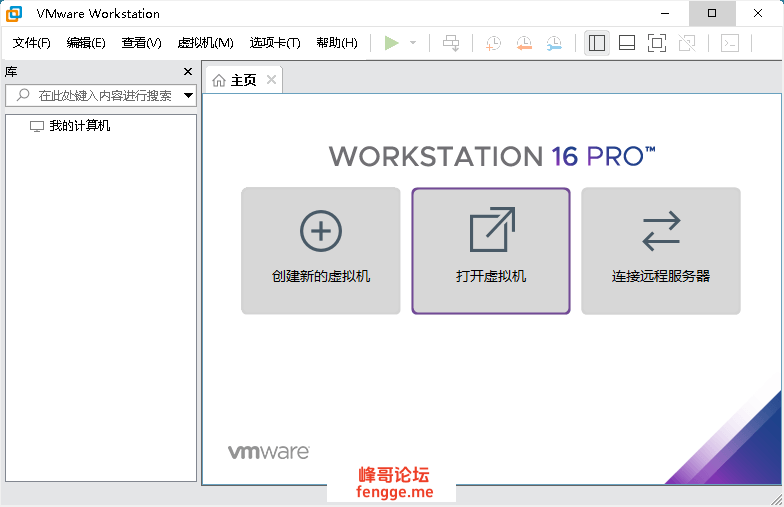Viewport: 784px width, 507px height.
Task: Open the 帮助(H) menu
Action: point(337,43)
